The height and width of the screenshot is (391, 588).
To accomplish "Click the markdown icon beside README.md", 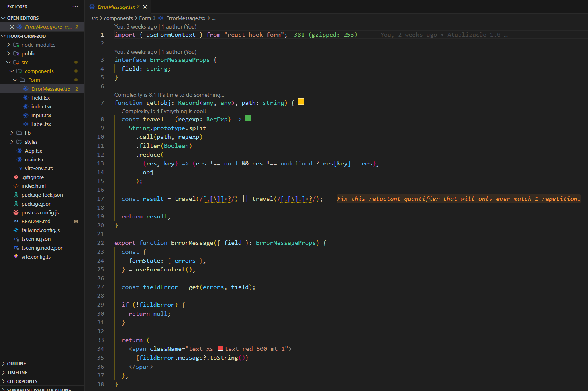I will (16, 221).
